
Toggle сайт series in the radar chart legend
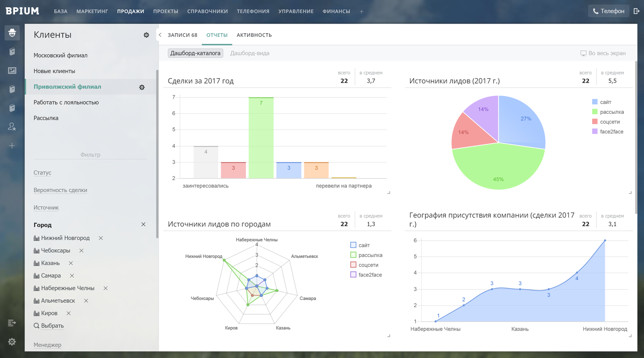pyautogui.click(x=360, y=245)
